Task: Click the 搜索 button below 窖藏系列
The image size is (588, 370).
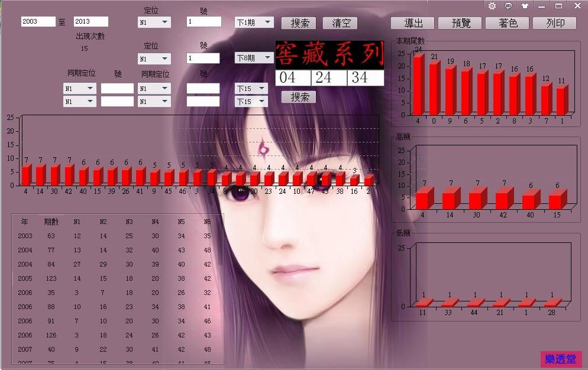Action: tap(299, 97)
